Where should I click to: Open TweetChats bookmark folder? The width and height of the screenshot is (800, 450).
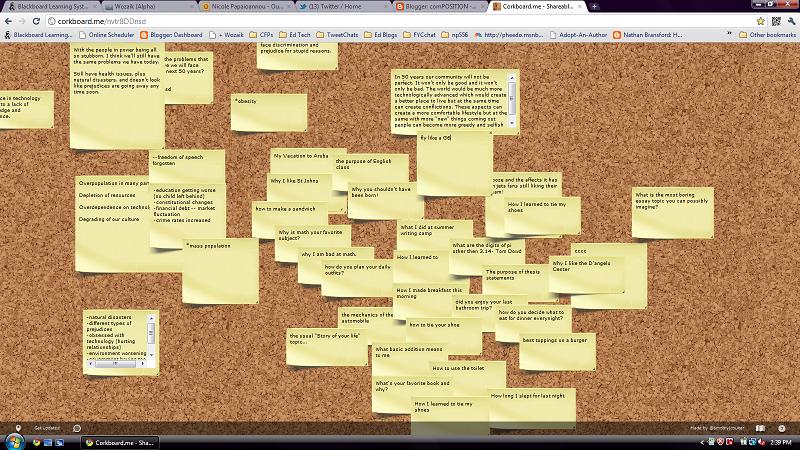(337, 35)
